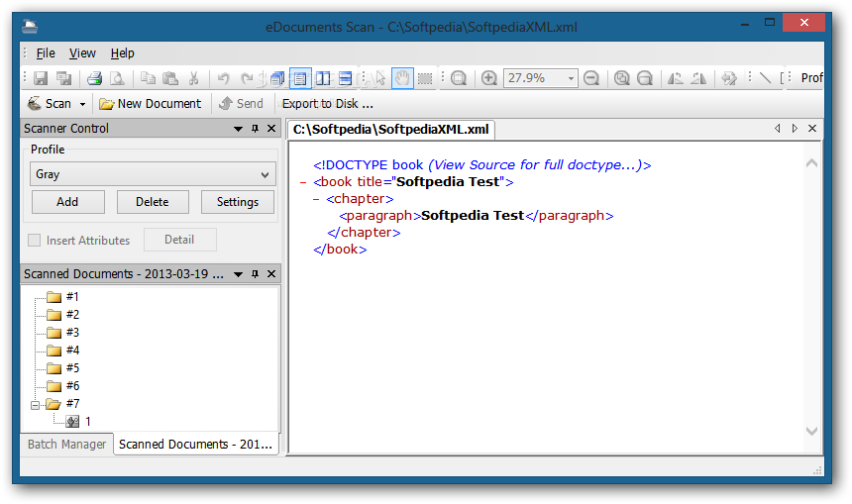This screenshot has width=852, height=504.
Task: Click the document tab scroll-right arrow
Action: pyautogui.click(x=795, y=129)
